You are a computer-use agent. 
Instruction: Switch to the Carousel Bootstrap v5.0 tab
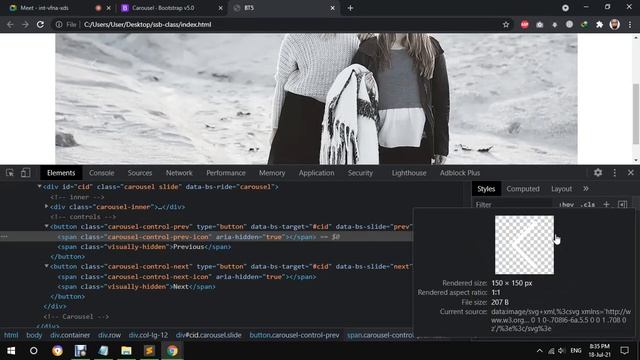(163, 8)
